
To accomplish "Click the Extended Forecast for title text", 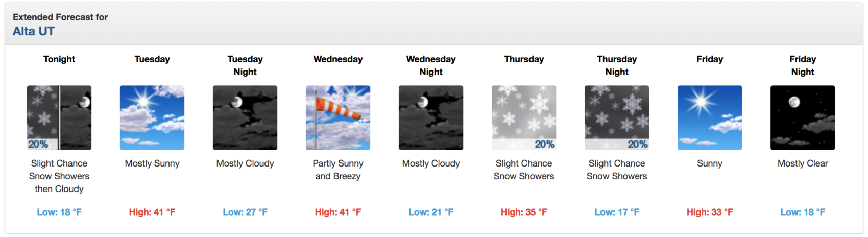I will (60, 17).
